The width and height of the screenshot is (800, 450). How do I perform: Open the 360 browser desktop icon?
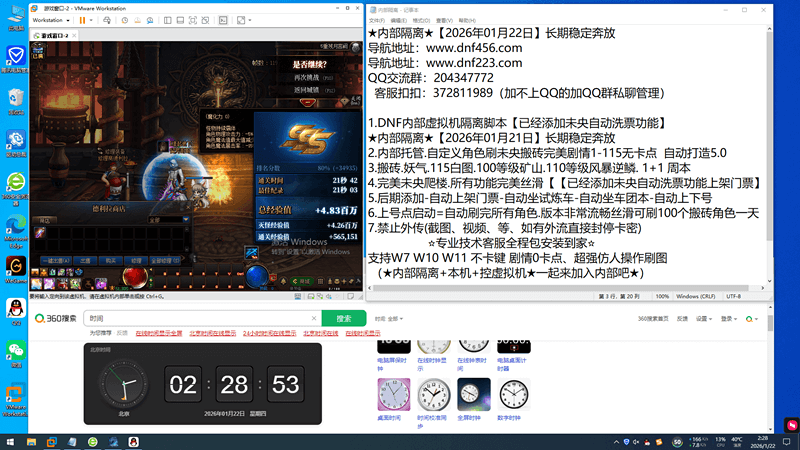(16, 183)
